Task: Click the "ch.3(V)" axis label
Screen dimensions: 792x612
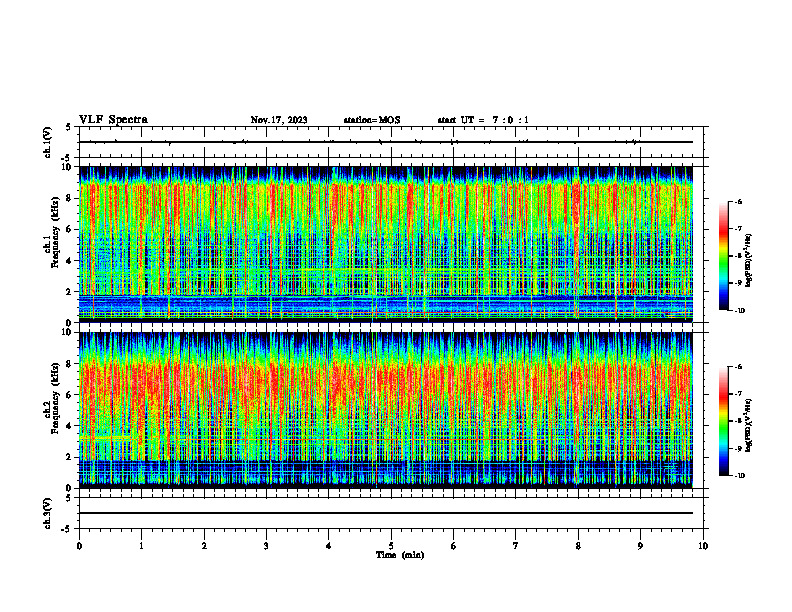Action: pyautogui.click(x=48, y=513)
